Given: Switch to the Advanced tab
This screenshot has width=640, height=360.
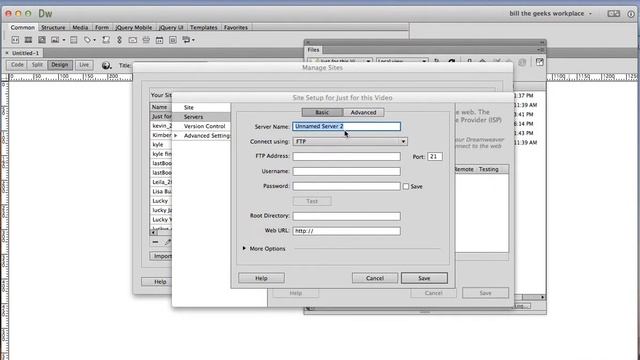Looking at the screenshot, I should point(363,112).
